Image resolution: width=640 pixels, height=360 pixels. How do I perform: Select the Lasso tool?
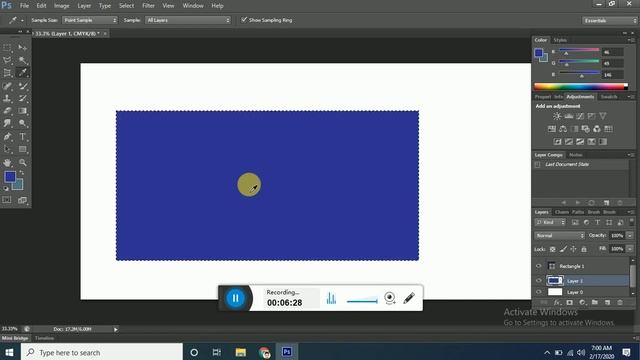point(7,60)
